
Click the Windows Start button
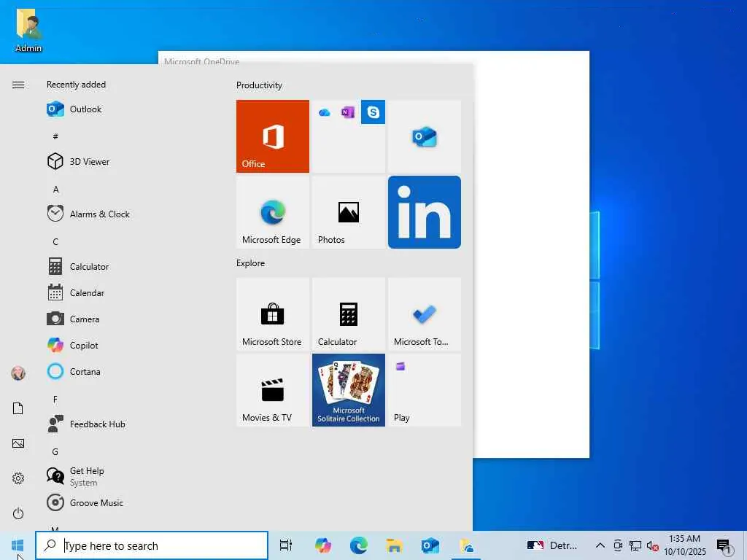point(18,545)
